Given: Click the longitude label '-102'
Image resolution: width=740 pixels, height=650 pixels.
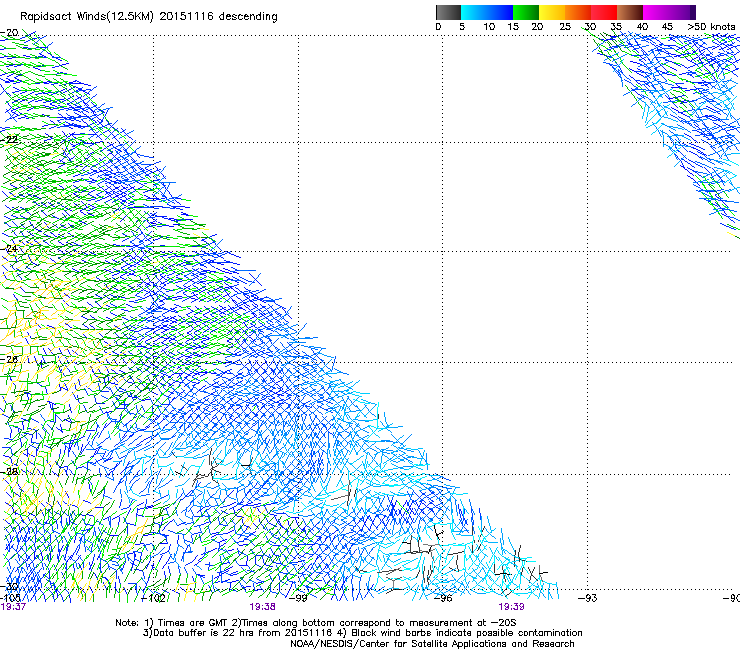Looking at the screenshot, I should coord(154,598).
